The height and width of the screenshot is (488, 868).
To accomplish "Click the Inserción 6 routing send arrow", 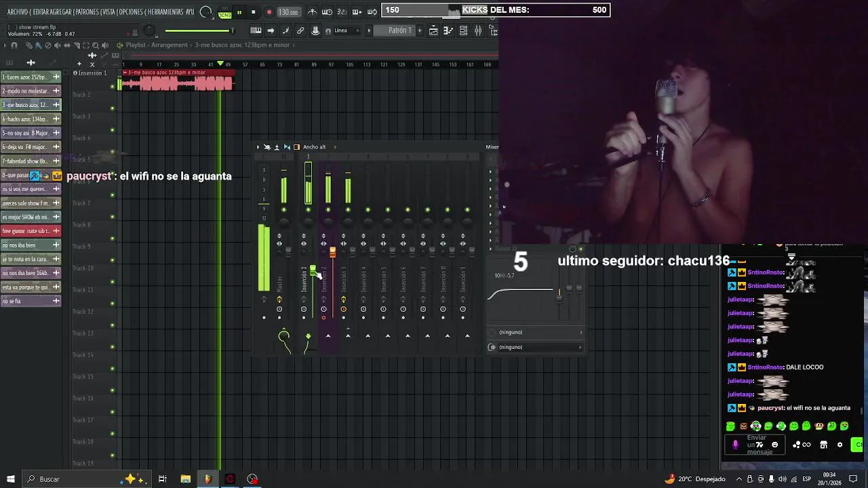I will tap(408, 335).
